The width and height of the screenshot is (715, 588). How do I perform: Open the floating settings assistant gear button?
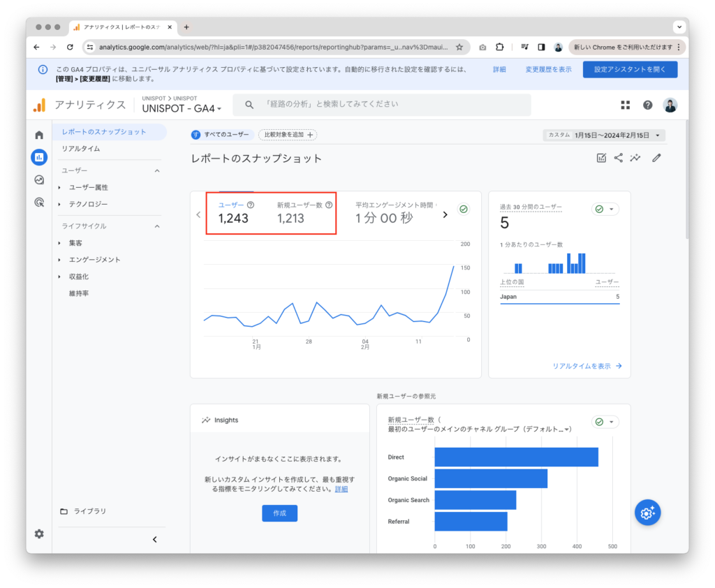pos(647,513)
